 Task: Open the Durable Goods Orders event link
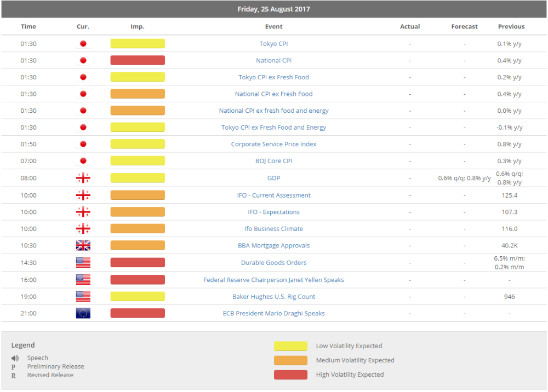point(273,262)
